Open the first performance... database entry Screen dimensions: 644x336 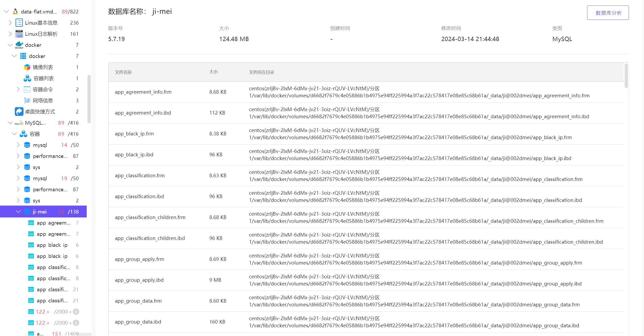[50, 156]
